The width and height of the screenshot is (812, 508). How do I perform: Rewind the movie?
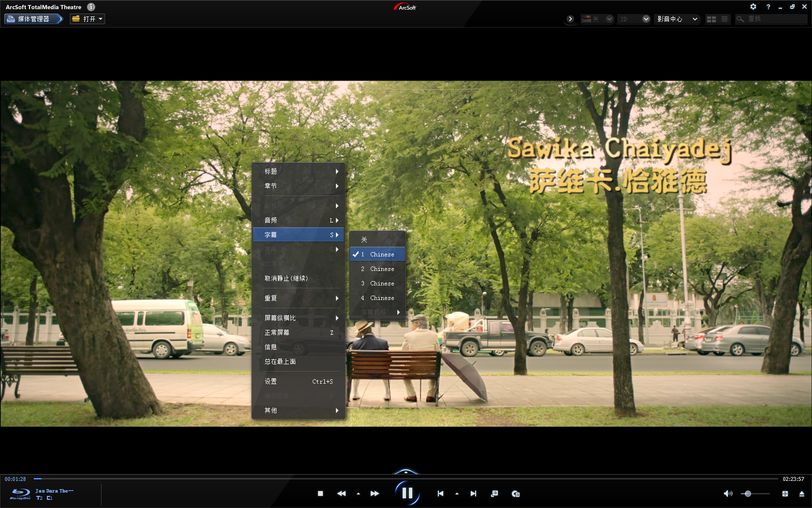(x=341, y=493)
